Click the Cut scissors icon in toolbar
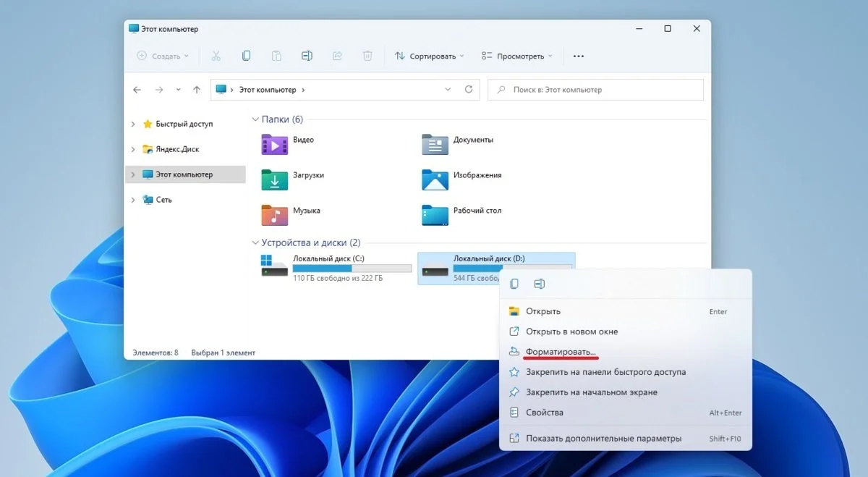Image resolution: width=868 pixels, height=477 pixels. [x=216, y=56]
